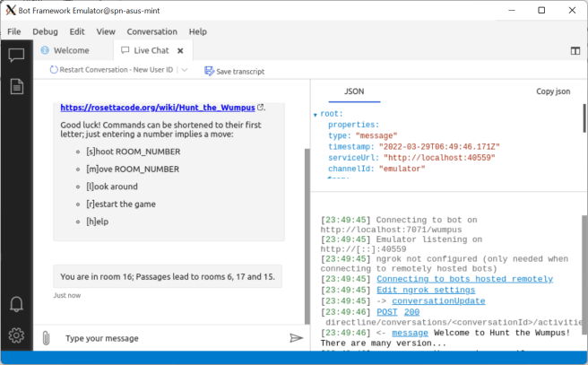Send message with the arrow icon
Viewport: 588px width, 365px height.
[x=296, y=338]
